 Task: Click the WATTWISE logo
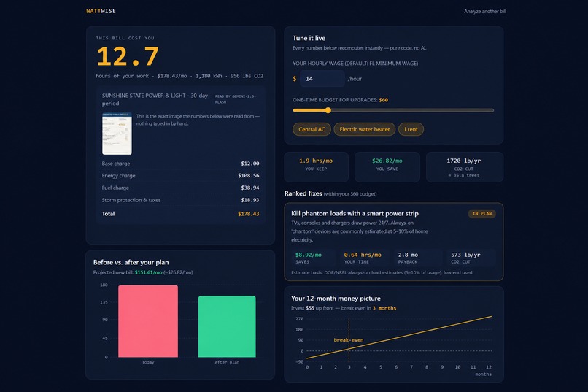[x=101, y=11]
